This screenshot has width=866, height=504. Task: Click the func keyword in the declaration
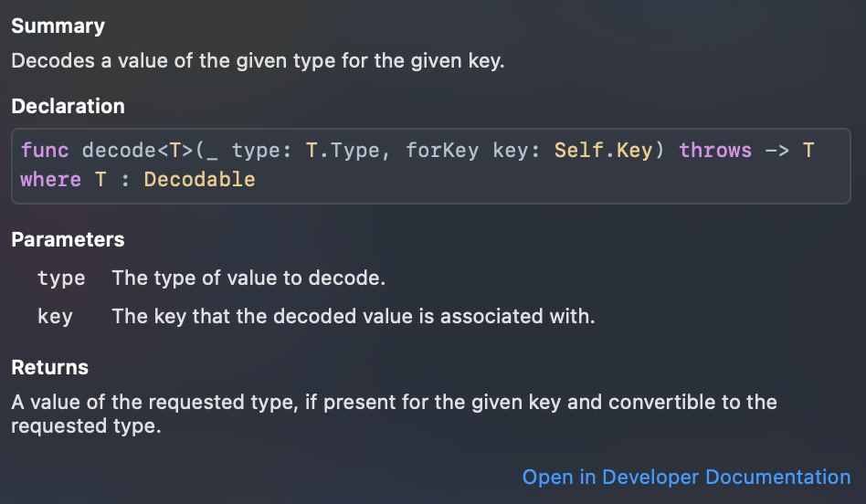tap(45, 151)
